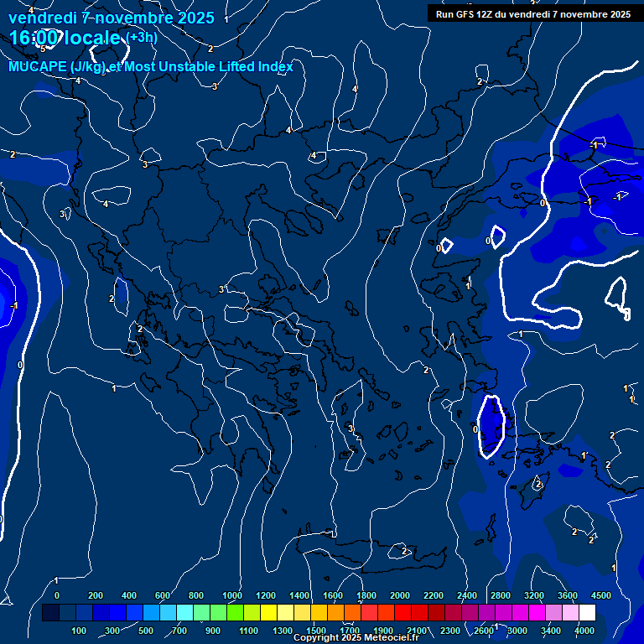Screen dimensions: 644x644
Task: Click the "4000" legend scale value
Action: click(584, 631)
